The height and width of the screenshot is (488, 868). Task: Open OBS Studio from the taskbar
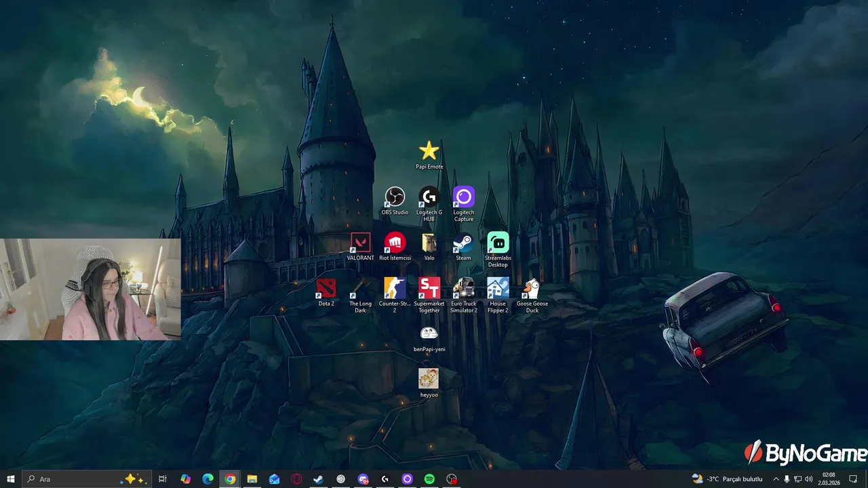[341, 479]
